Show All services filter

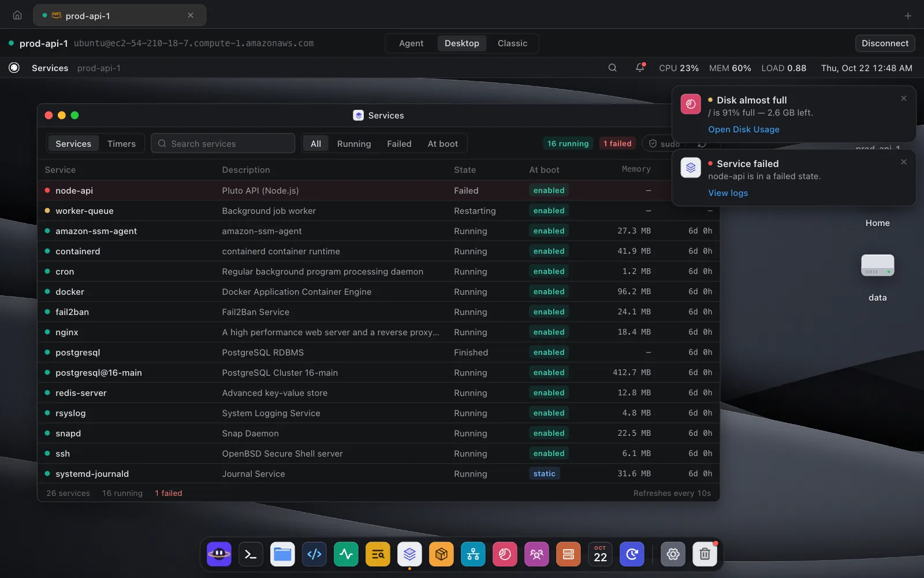point(316,144)
